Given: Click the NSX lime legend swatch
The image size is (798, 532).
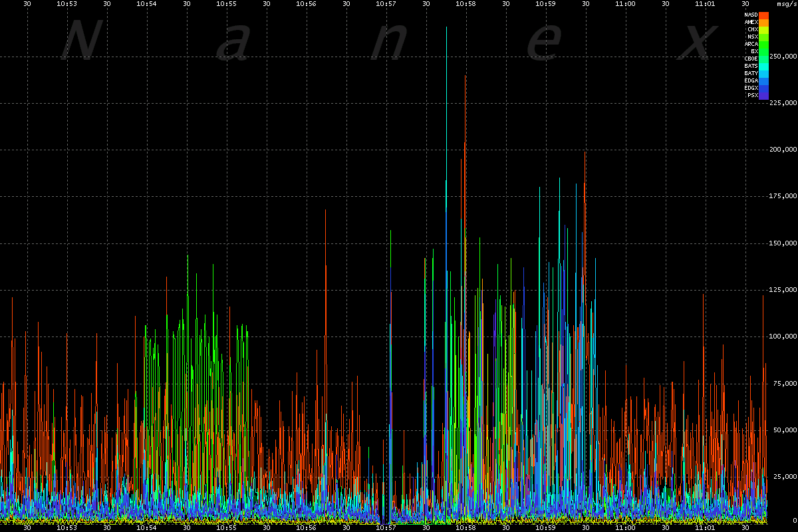Looking at the screenshot, I should pyautogui.click(x=764, y=37).
